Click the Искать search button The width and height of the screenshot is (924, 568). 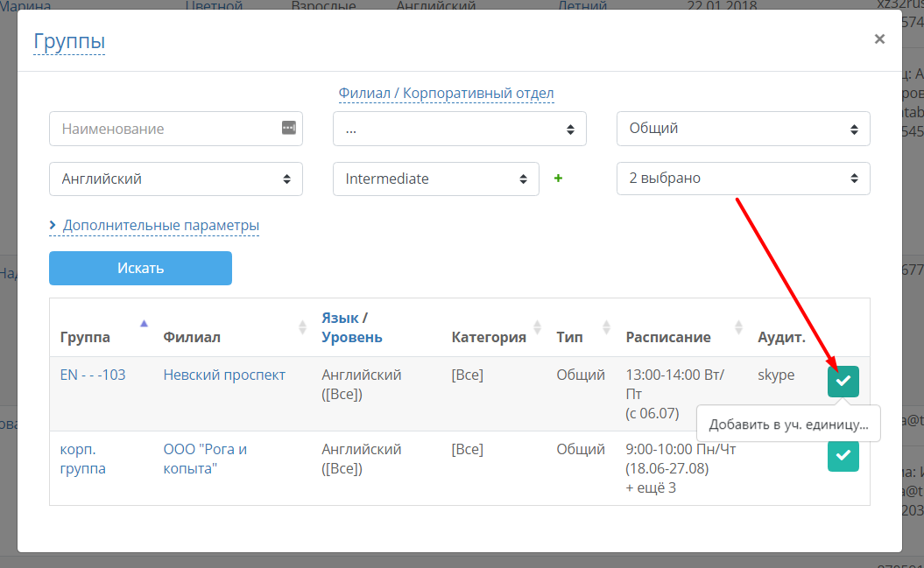point(140,269)
